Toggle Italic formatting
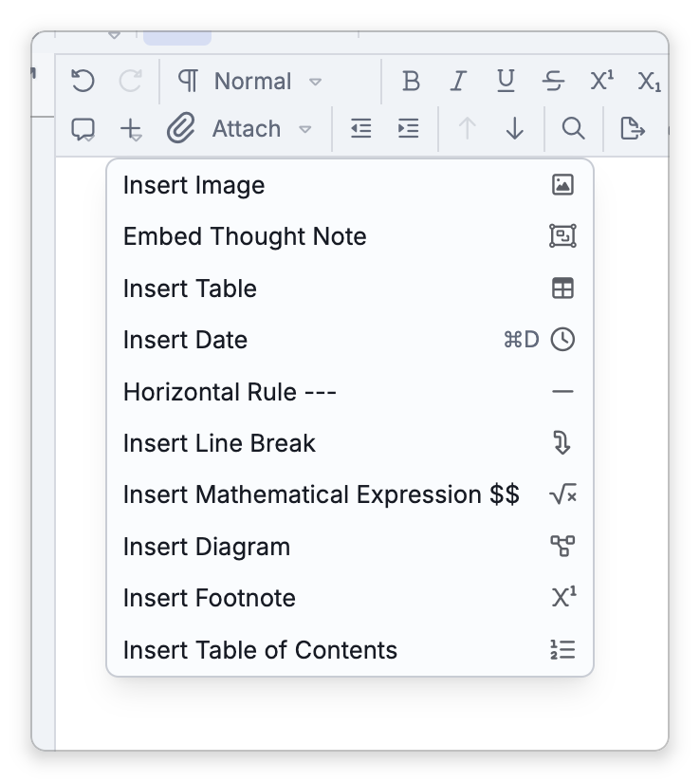This screenshot has height=782, width=700. [x=458, y=81]
